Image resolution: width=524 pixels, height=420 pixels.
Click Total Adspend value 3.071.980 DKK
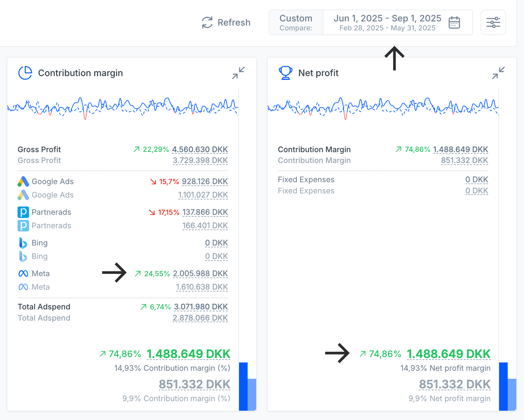pos(201,307)
